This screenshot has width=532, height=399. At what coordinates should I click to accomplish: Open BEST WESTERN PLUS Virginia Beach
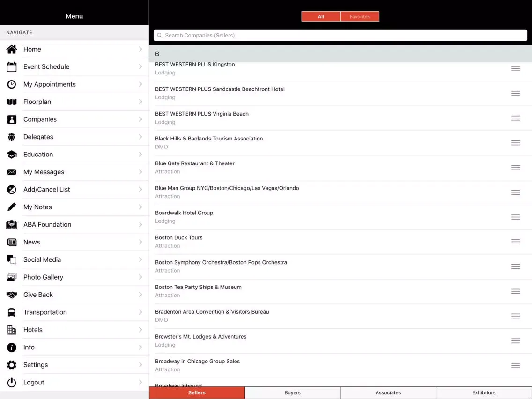(340, 118)
